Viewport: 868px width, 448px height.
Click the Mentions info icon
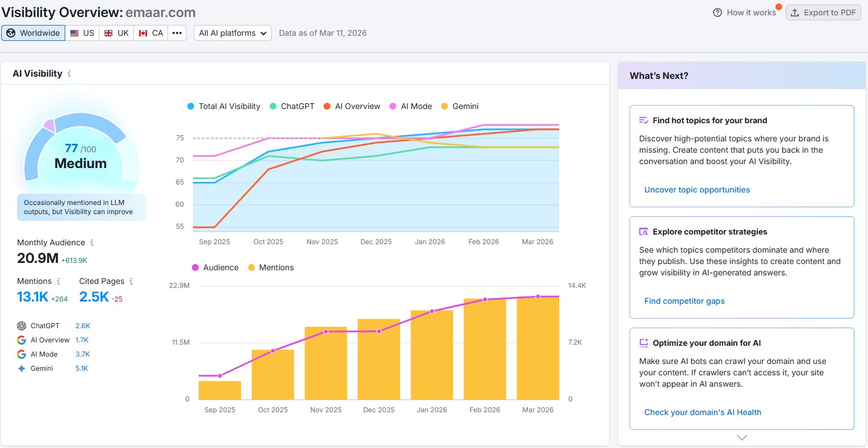click(x=58, y=281)
